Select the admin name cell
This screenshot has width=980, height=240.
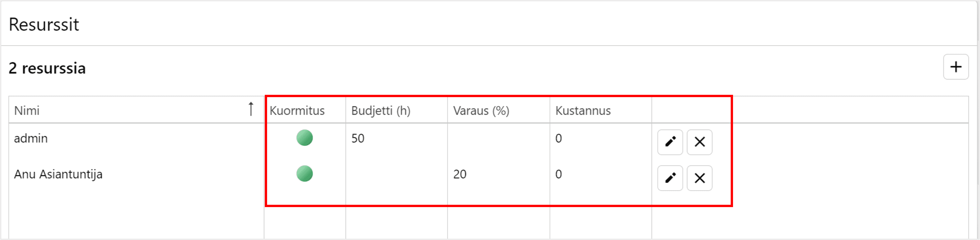[x=31, y=138]
